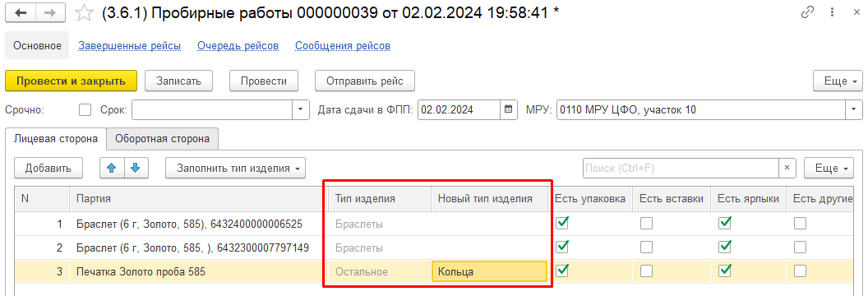Open the top Еще dropdown menu

[x=838, y=81]
